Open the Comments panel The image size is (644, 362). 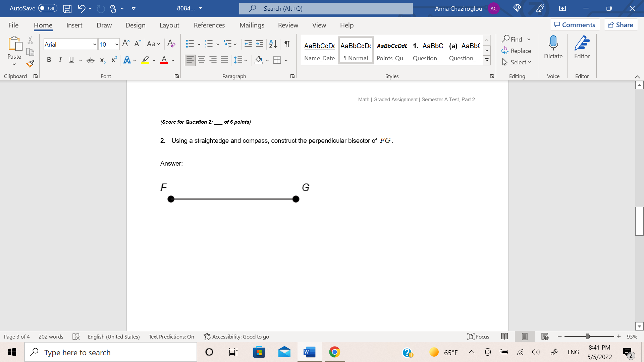(575, 24)
